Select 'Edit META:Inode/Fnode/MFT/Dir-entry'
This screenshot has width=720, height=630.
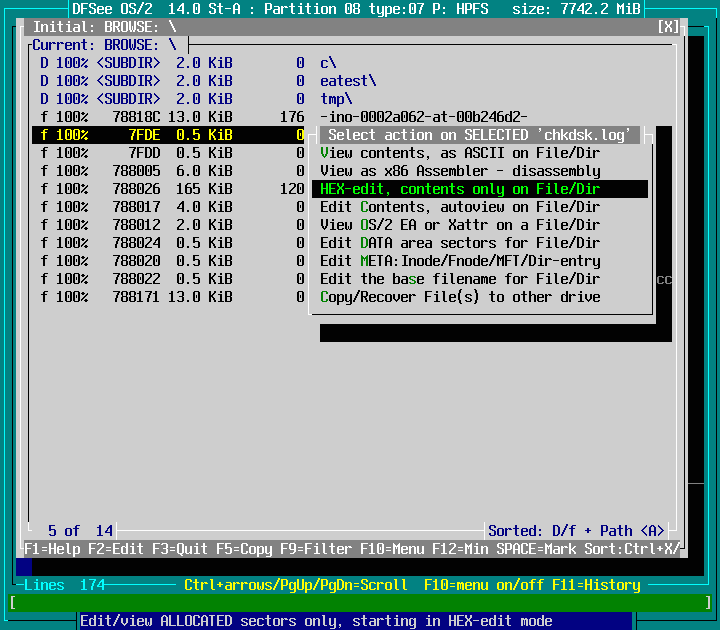click(x=460, y=261)
